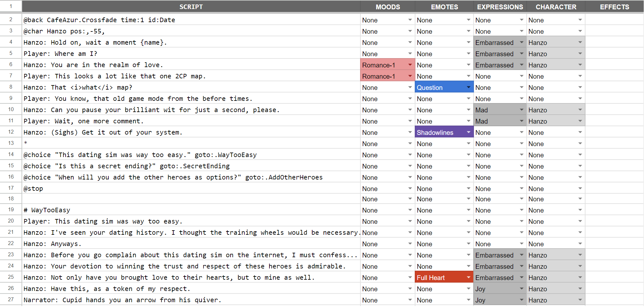The image size is (644, 307).
Task: Select the MOODS column header
Action: point(388,7)
